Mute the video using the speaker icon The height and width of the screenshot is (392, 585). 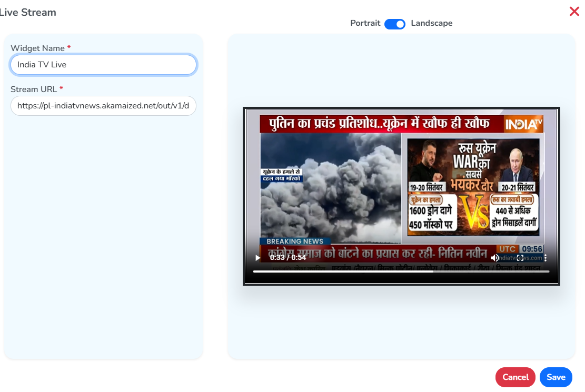[x=495, y=258]
